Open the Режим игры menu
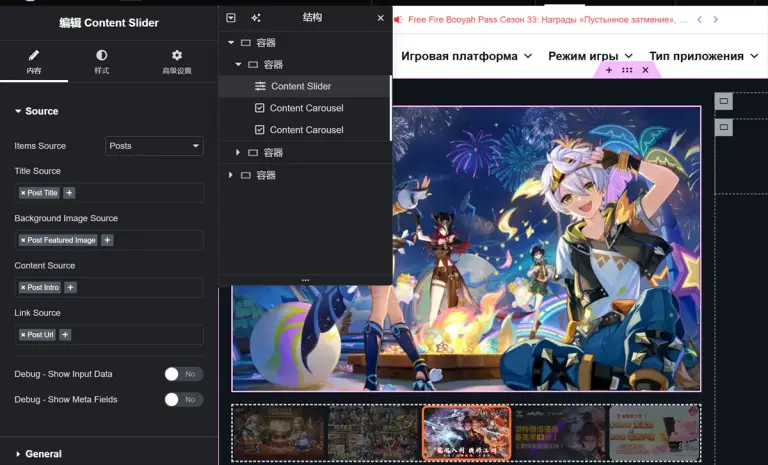 (590, 56)
